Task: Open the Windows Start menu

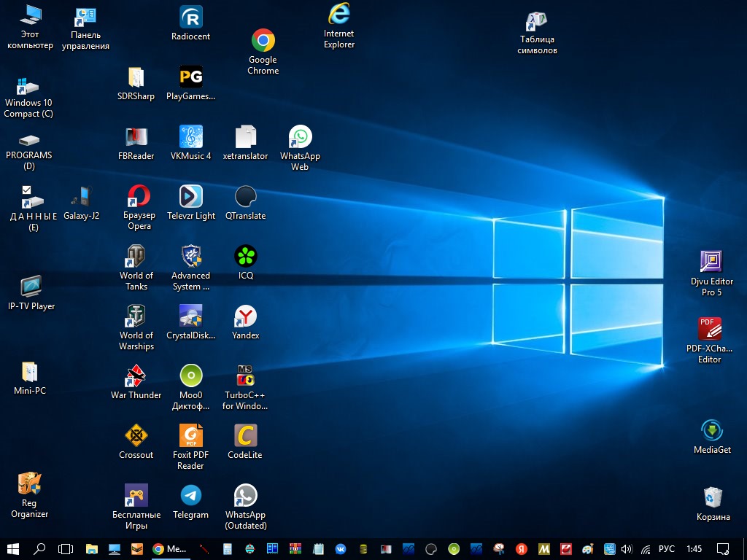Action: pos(13,549)
